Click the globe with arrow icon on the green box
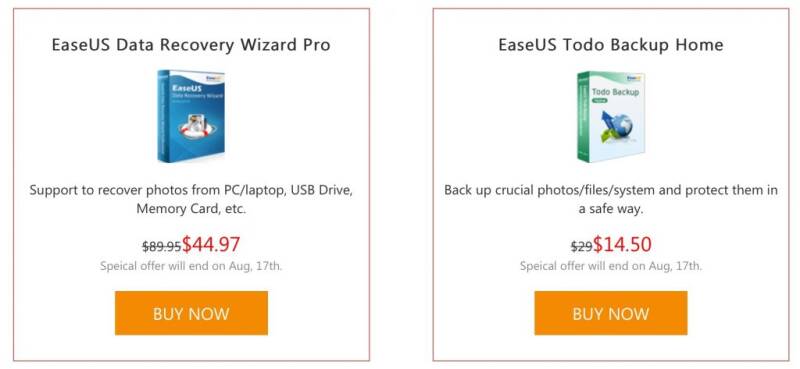This screenshot has height=369, width=800. (x=616, y=125)
